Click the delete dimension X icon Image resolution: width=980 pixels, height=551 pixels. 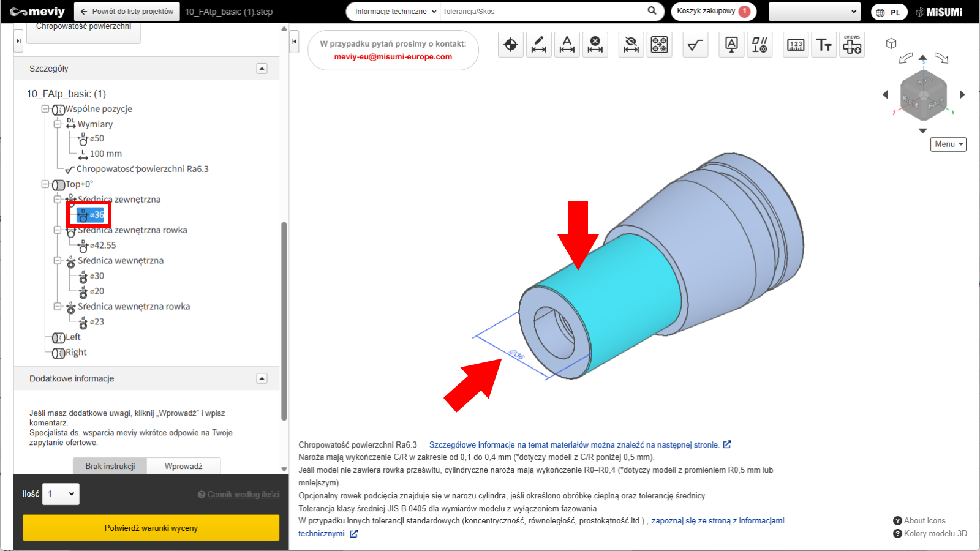tap(595, 45)
